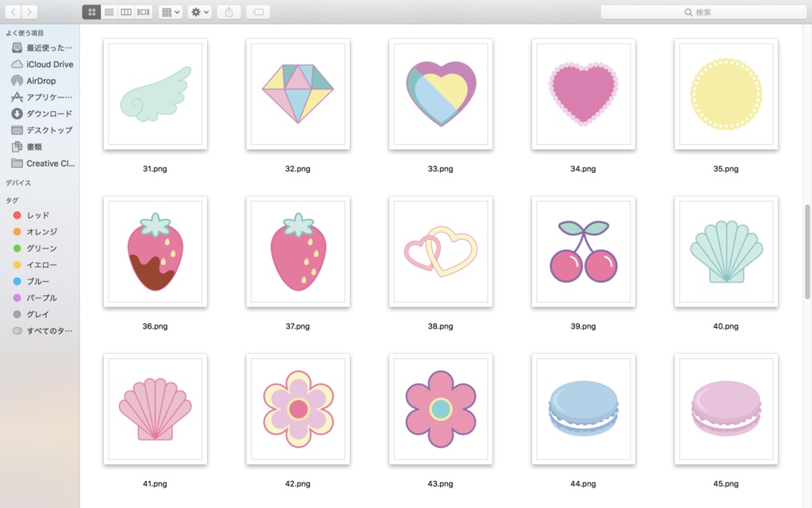Image resolution: width=812 pixels, height=508 pixels.
Task: Open the item arrangement dropdown
Action: coord(170,12)
